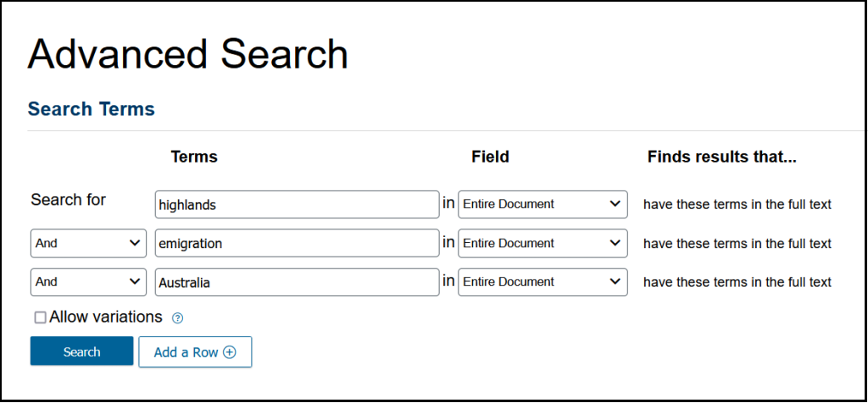Click the 'Finds results that...' column header

721,157
